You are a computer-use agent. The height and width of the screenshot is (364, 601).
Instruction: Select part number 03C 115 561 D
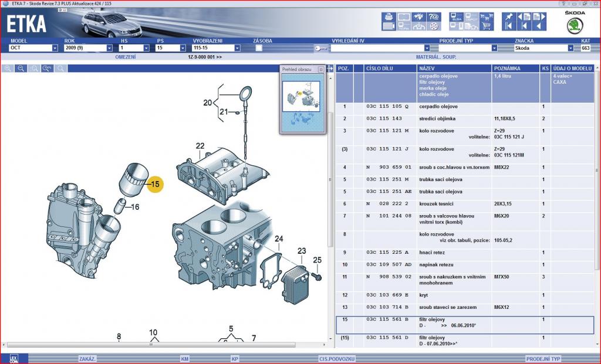click(387, 338)
